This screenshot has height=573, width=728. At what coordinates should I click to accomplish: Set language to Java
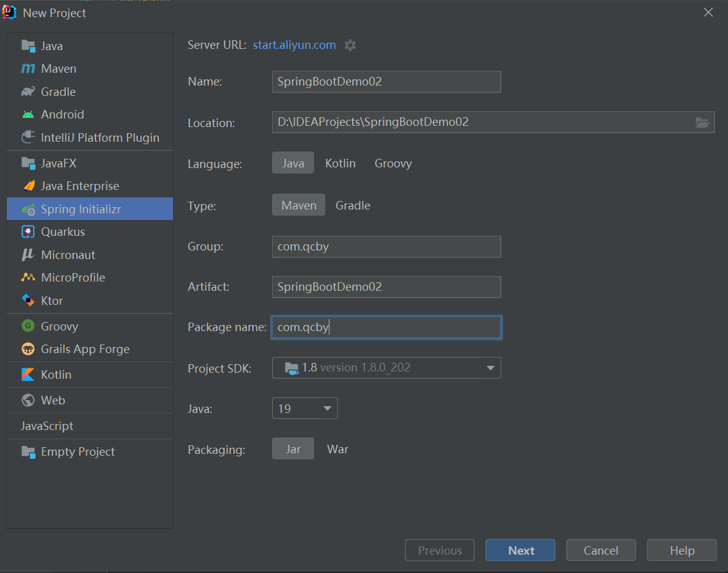[x=293, y=163]
